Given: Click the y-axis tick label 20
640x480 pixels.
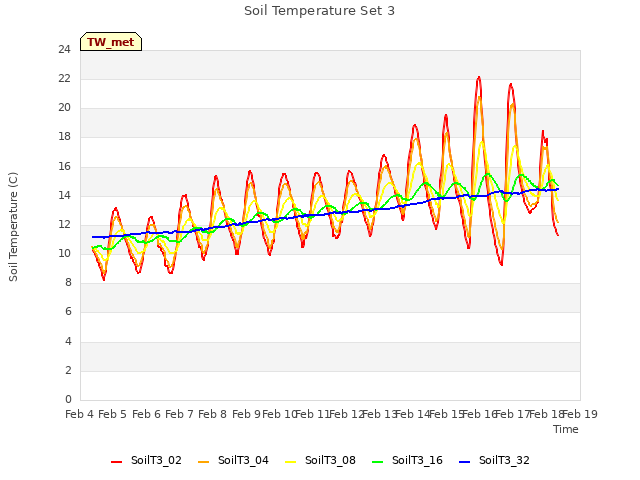Looking at the screenshot, I should (64, 108).
